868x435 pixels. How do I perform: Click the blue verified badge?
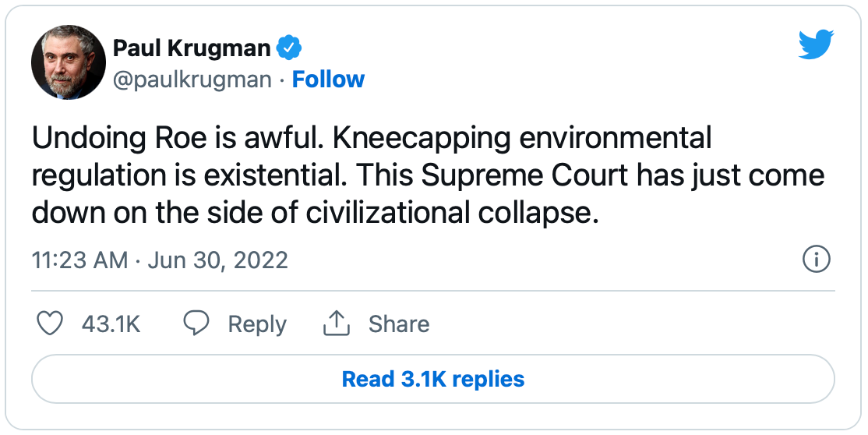tap(290, 48)
